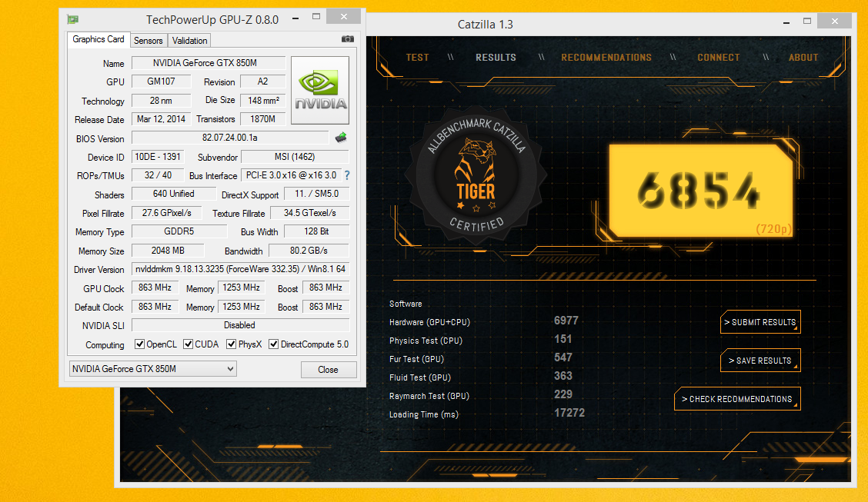Click the Bus Width field 128 Bit
868x502 pixels.
tap(316, 231)
